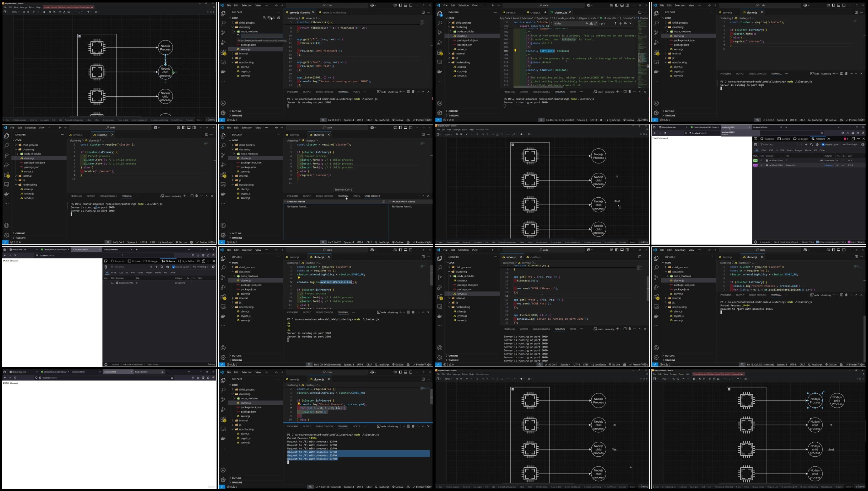Open the Style Editor devtools tab
Viewport: 868px width, 491px height.
[186, 261]
